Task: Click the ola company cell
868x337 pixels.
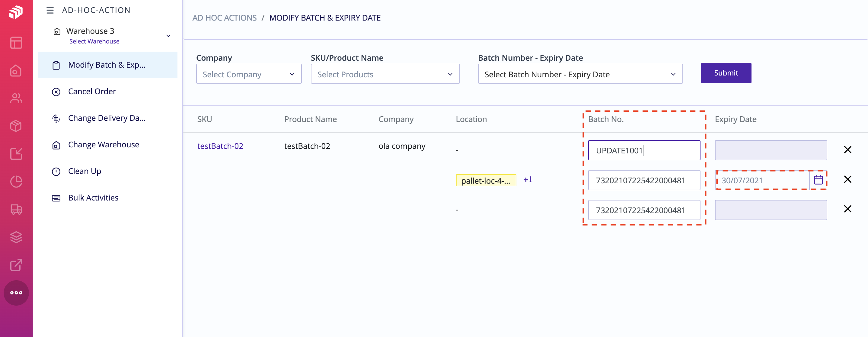Action: pyautogui.click(x=402, y=146)
